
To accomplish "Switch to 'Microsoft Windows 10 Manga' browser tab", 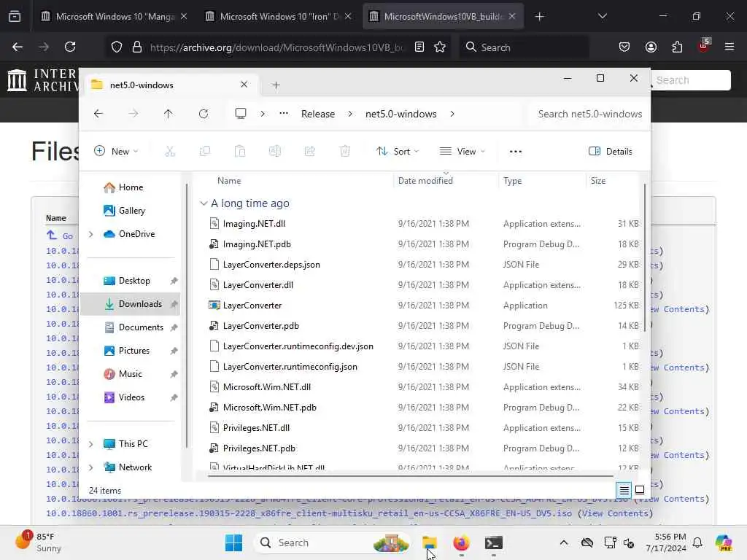I will coord(115,16).
